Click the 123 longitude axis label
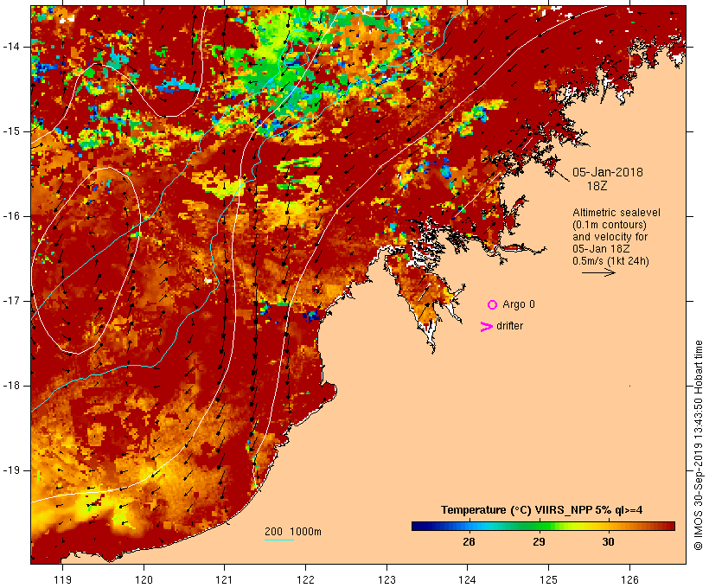The width and height of the screenshot is (709, 588). coord(386,579)
